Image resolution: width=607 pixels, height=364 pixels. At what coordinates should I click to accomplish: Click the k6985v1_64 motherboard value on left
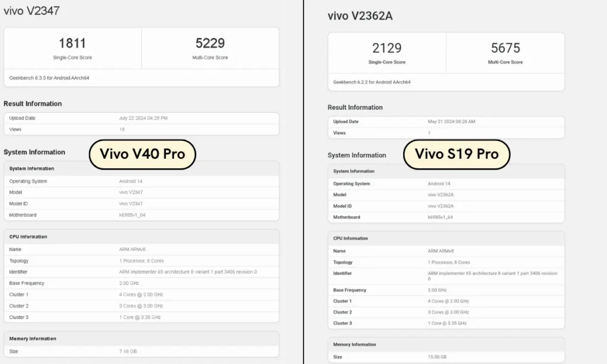click(x=132, y=215)
